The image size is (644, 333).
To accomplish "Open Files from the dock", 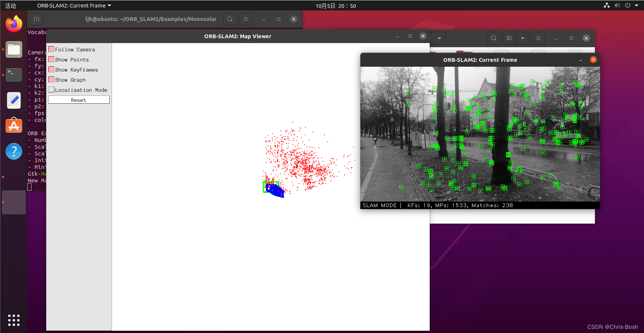I will (14, 49).
